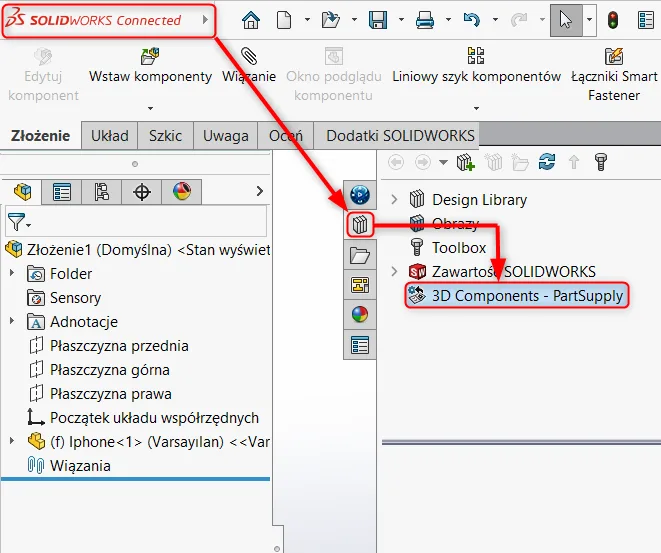Create a new document

(284, 20)
